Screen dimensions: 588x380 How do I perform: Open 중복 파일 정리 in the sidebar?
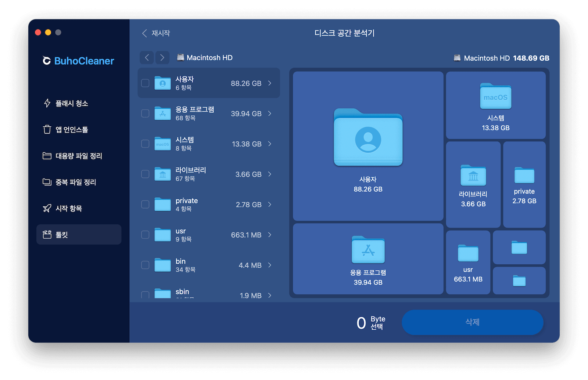[79, 182]
